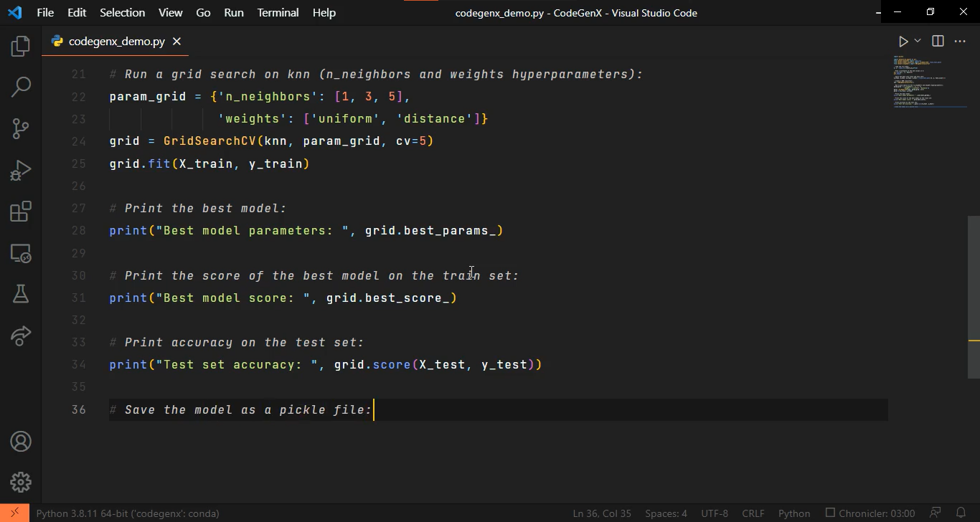Image resolution: width=980 pixels, height=522 pixels.
Task: Click the word GridSearchCV on line 24
Action: point(209,141)
